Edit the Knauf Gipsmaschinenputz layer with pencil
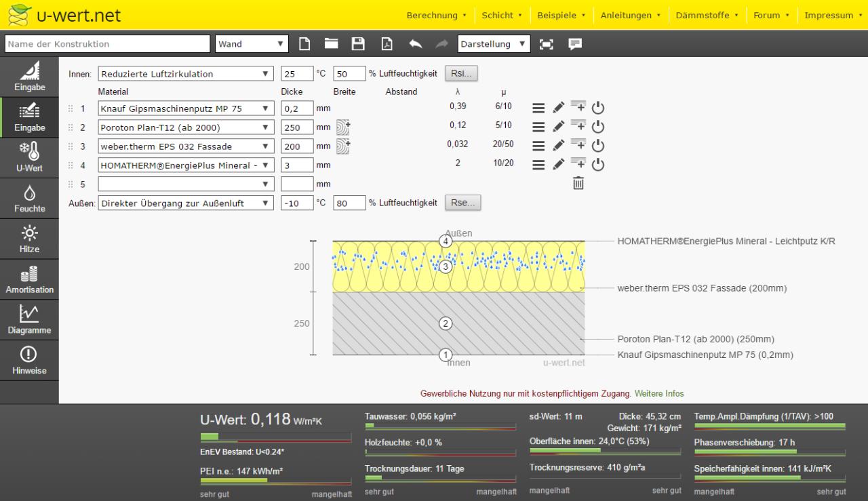 (x=558, y=108)
